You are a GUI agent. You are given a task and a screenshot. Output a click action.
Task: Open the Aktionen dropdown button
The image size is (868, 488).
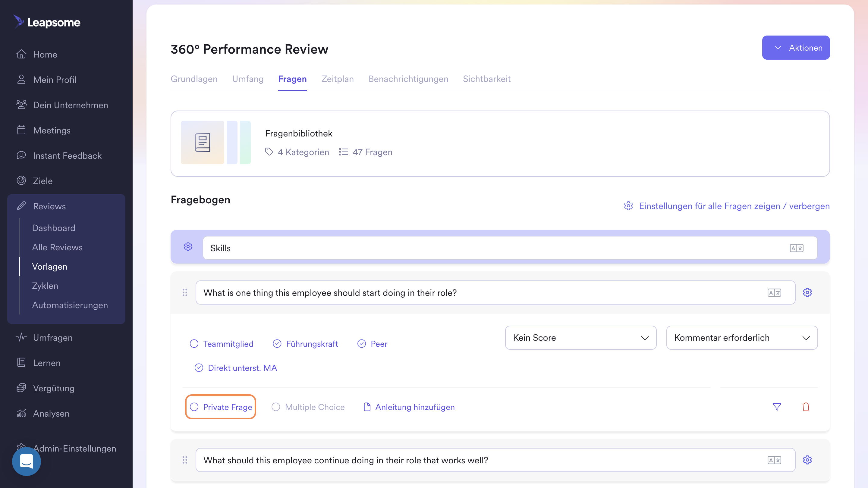click(x=796, y=48)
